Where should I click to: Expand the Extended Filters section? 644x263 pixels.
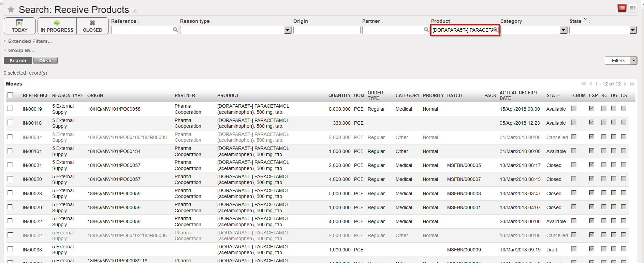click(30, 41)
